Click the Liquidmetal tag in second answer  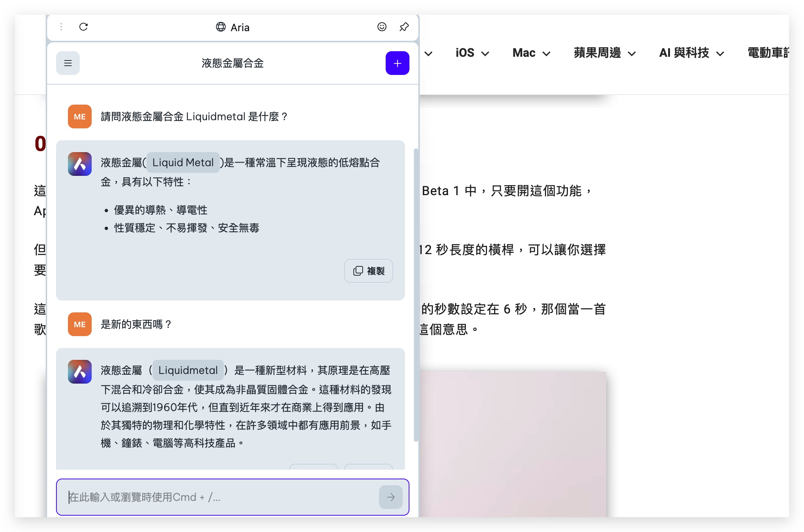coord(188,370)
